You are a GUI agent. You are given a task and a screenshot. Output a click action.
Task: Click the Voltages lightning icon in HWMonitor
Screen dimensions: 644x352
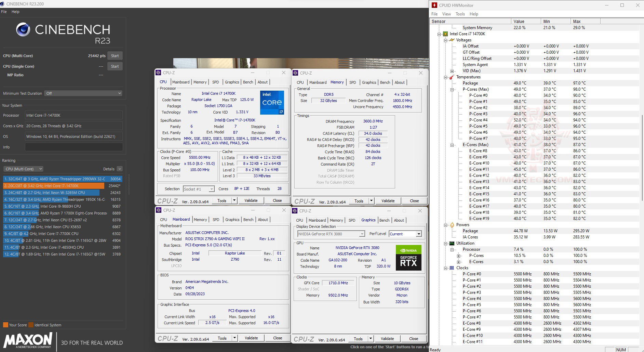click(x=452, y=40)
